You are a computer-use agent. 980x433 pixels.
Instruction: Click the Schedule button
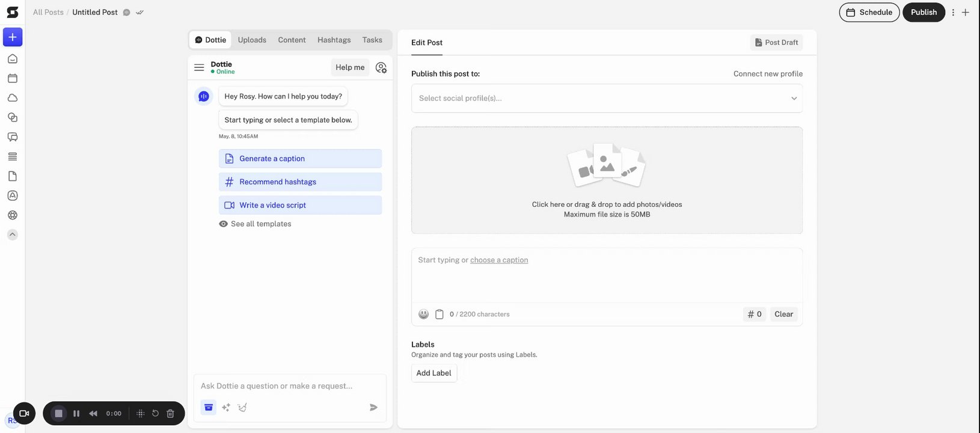tap(869, 13)
